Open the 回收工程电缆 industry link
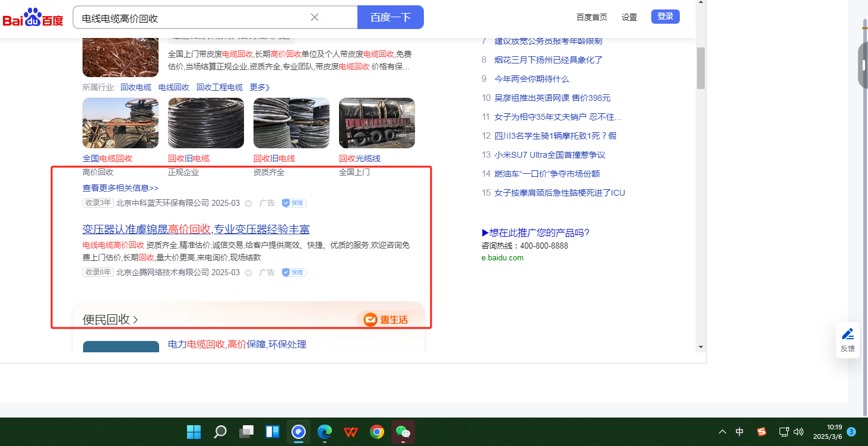The height and width of the screenshot is (446, 868). (220, 87)
